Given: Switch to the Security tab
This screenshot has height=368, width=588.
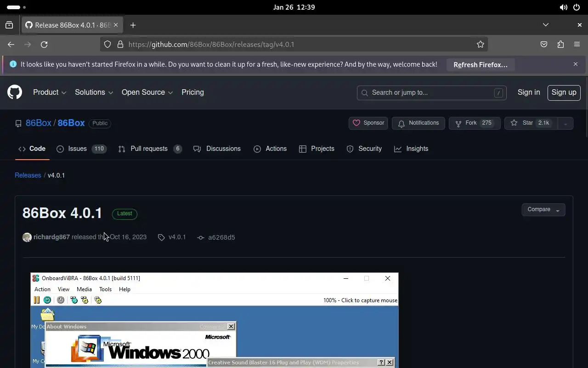Looking at the screenshot, I should 364,149.
